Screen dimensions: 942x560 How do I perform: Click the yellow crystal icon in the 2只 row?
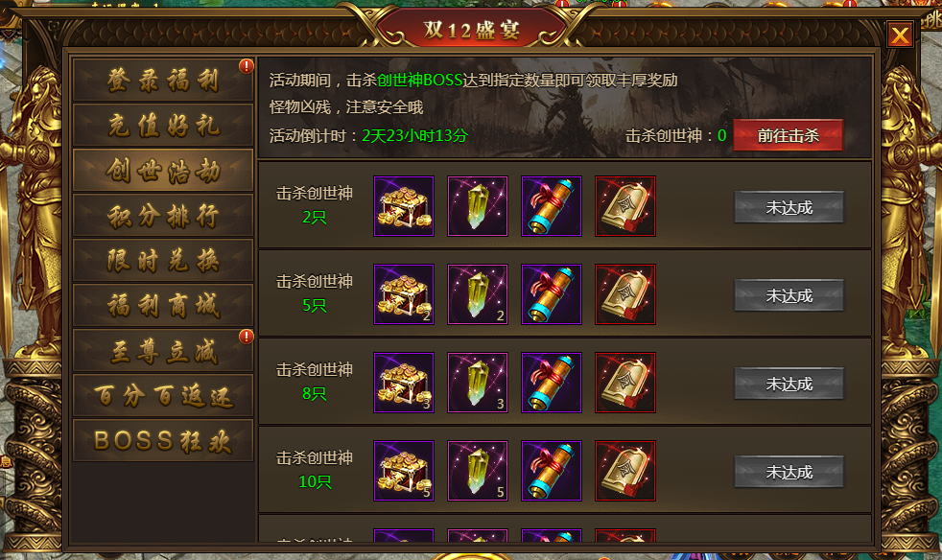pos(478,206)
